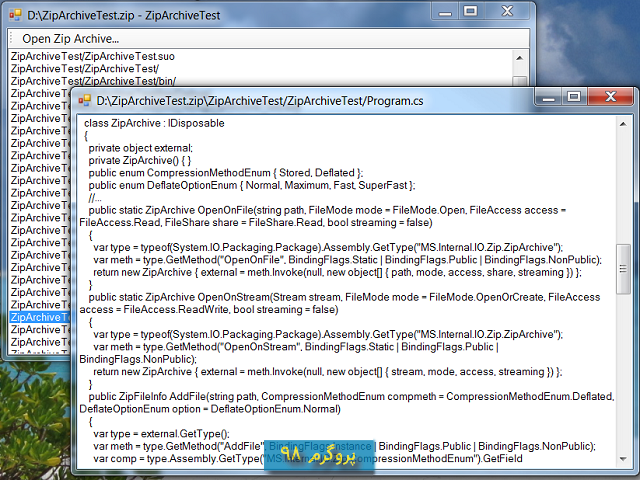Click the Open Zip Archive... toolbar button

coord(70,38)
